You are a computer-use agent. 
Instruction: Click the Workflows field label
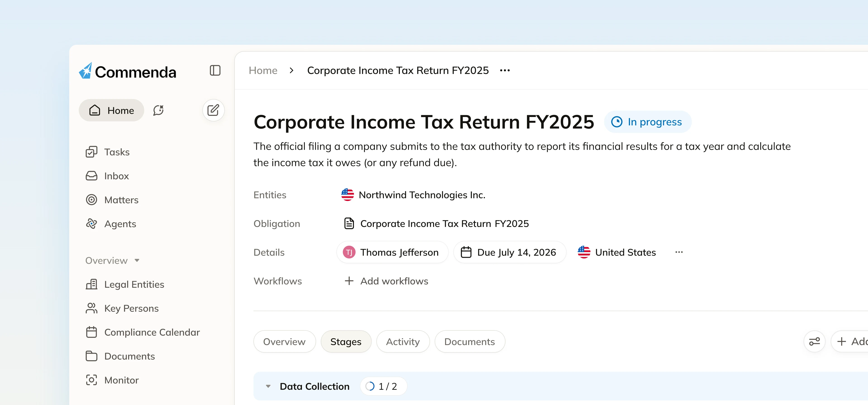(278, 281)
